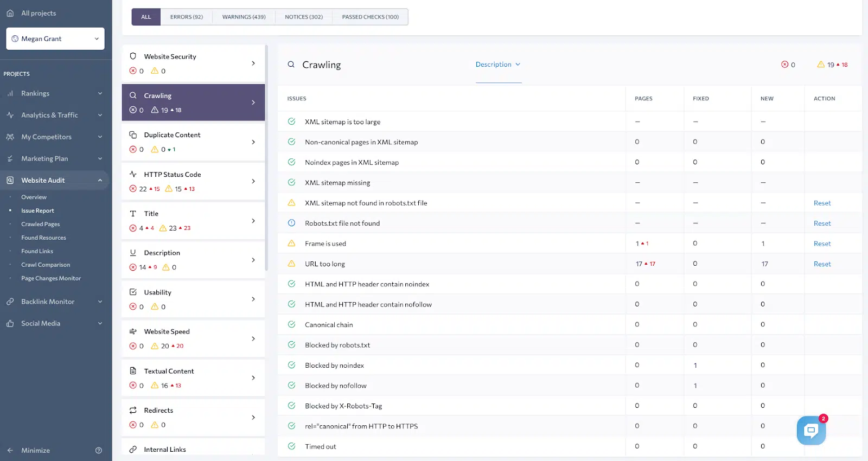Open Crawled Pages in the sidebar
The width and height of the screenshot is (868, 461).
tap(41, 224)
